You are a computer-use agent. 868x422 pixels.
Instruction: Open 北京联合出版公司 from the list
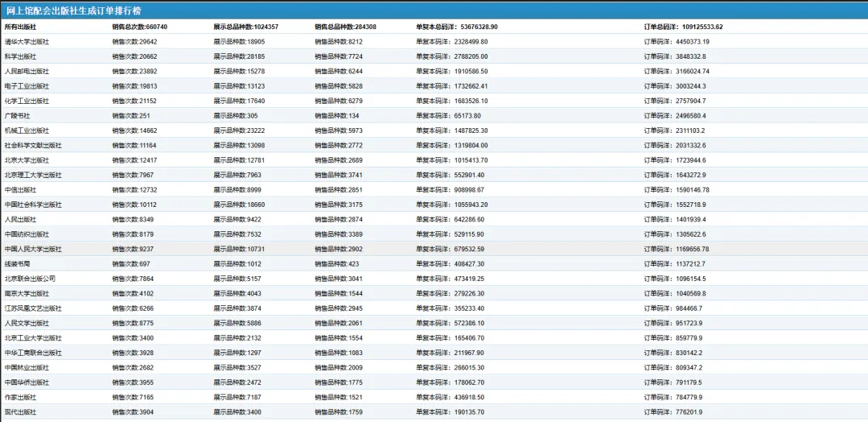[x=30, y=279]
